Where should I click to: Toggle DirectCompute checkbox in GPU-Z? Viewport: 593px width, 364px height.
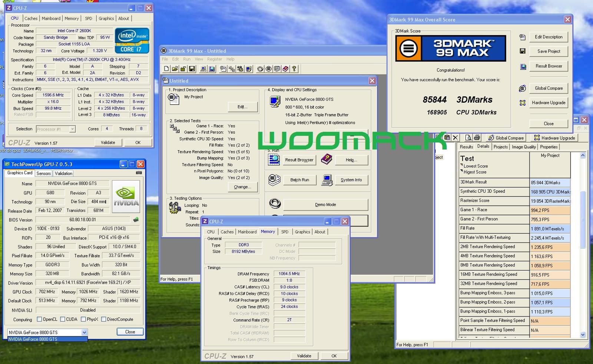tap(104, 319)
